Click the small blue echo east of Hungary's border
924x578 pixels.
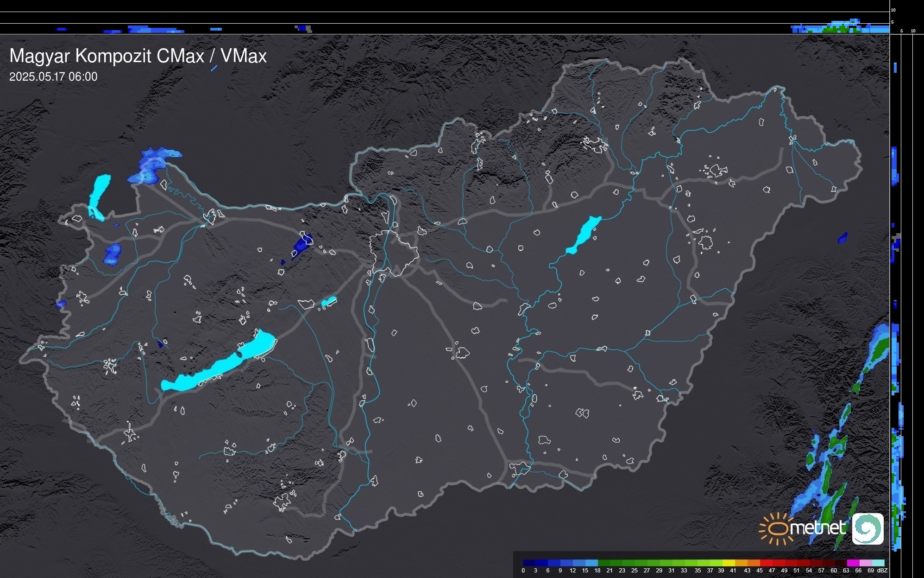842,238
